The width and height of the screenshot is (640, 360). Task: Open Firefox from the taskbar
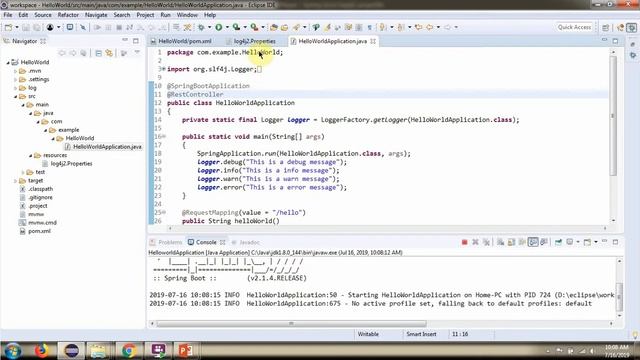[42, 350]
